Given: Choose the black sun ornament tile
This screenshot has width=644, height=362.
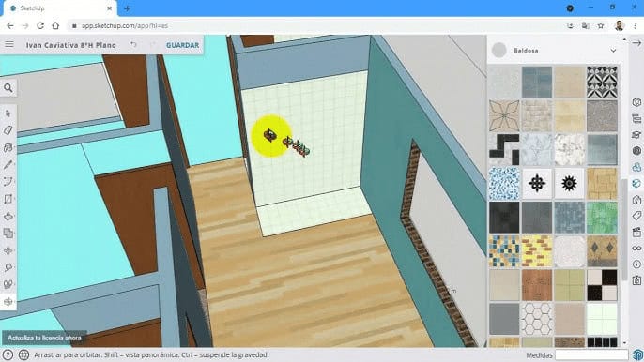Looking at the screenshot, I should tap(569, 184).
